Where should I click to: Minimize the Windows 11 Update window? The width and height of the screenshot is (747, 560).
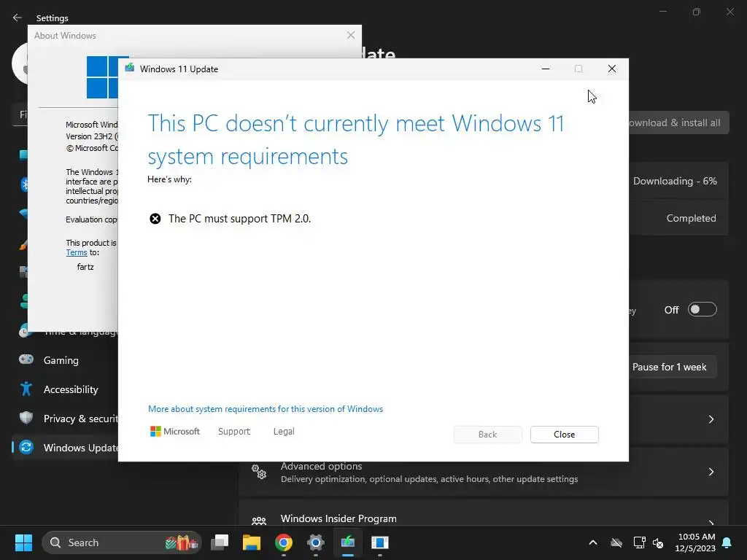pos(546,69)
